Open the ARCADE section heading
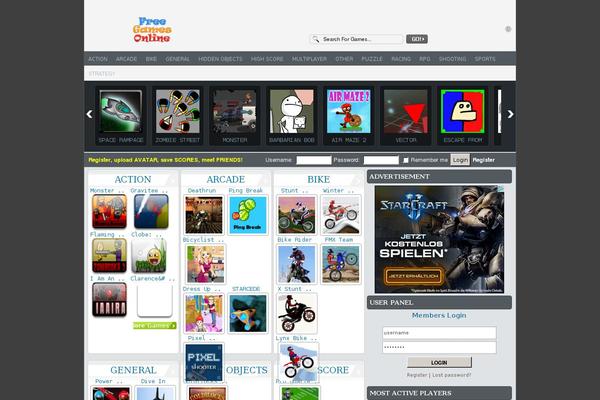The height and width of the screenshot is (400, 600). pos(226,180)
